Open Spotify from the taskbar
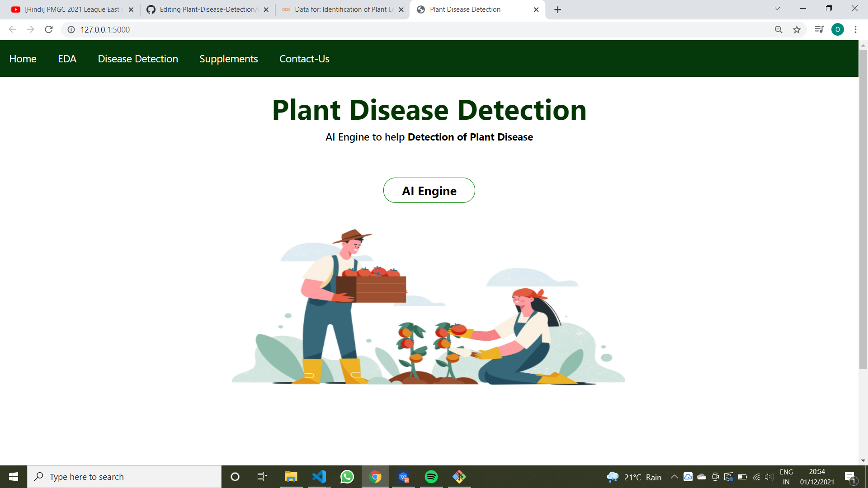 tap(431, 476)
